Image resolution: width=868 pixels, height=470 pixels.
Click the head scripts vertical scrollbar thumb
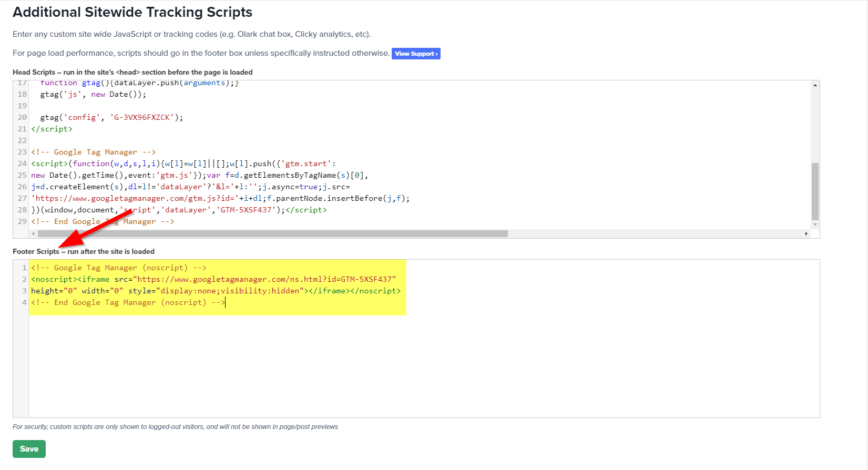pyautogui.click(x=815, y=191)
